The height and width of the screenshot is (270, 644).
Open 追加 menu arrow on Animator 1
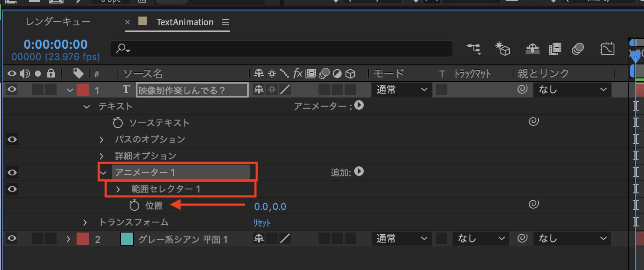359,172
